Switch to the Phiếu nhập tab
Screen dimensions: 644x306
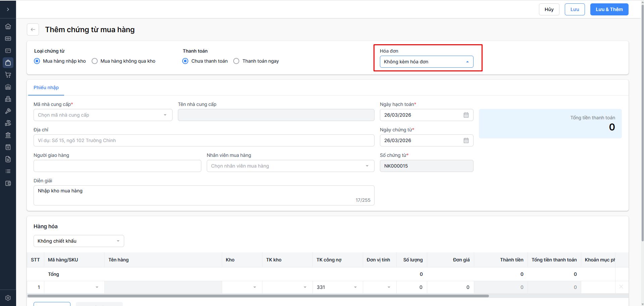coord(46,87)
